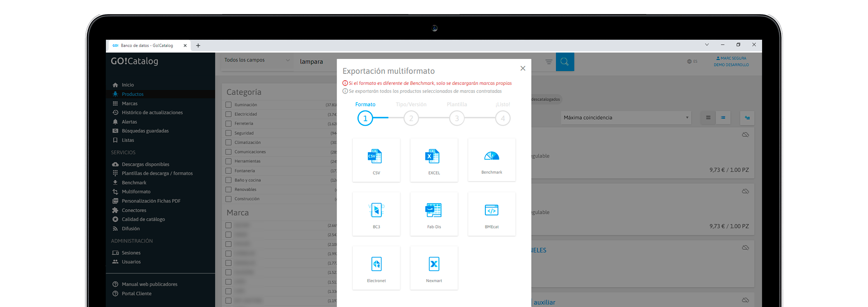Tick the Fontanería category checkbox
The image size is (868, 307).
(228, 170)
